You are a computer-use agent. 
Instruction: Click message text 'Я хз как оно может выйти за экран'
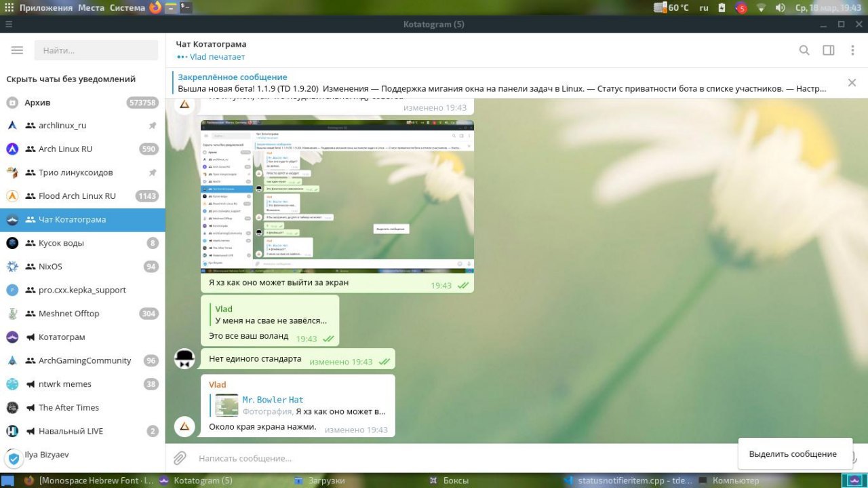point(279,282)
